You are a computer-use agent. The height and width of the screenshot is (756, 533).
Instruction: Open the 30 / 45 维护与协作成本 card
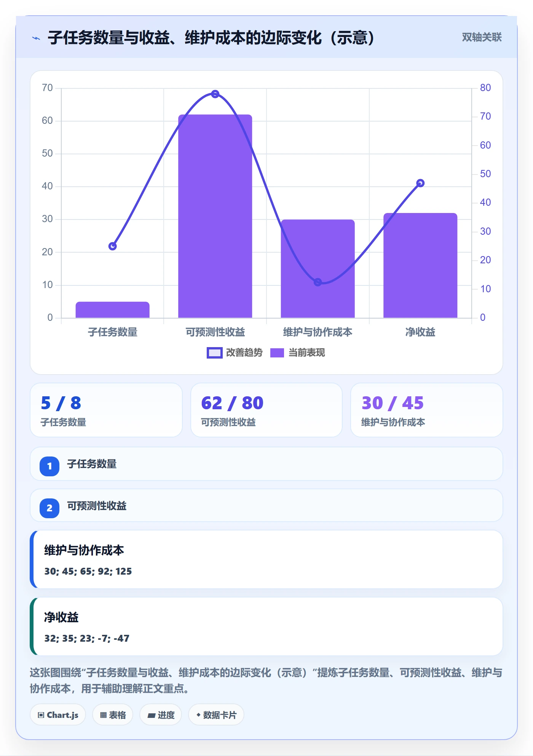click(x=426, y=410)
